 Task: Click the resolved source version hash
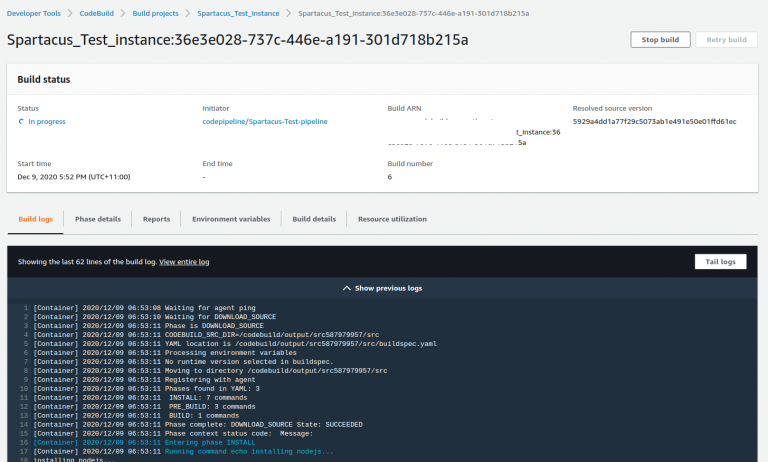(654, 121)
